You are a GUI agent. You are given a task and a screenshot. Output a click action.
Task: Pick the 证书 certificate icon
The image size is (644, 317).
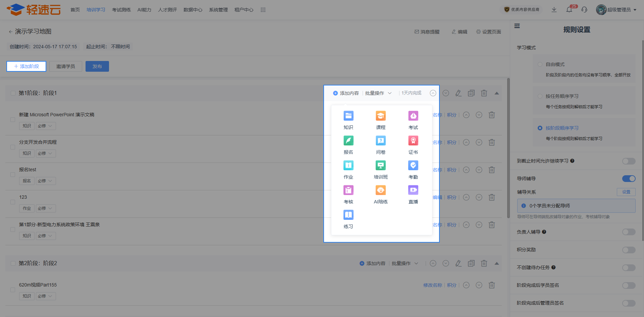tap(413, 141)
